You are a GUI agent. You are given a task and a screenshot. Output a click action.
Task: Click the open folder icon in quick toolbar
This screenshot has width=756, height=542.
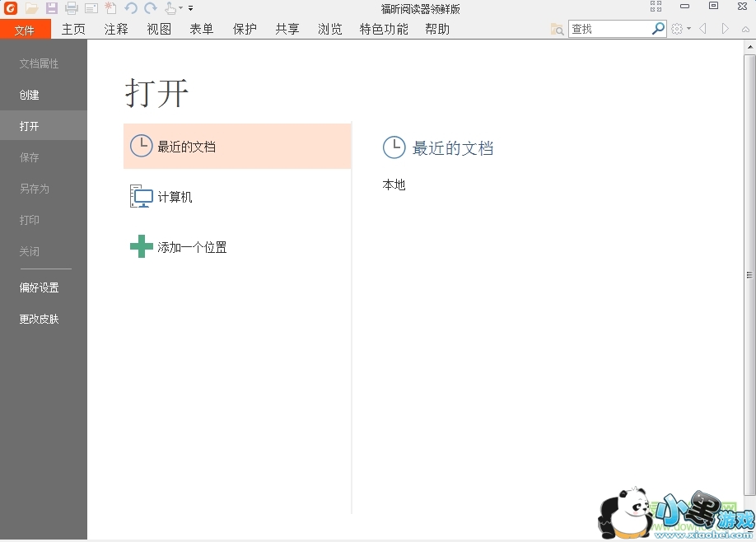pos(31,8)
